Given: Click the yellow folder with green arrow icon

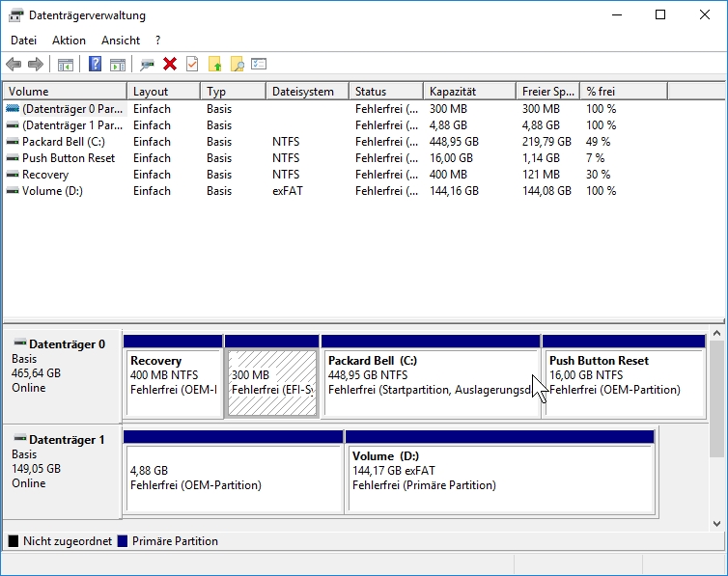Looking at the screenshot, I should point(215,64).
